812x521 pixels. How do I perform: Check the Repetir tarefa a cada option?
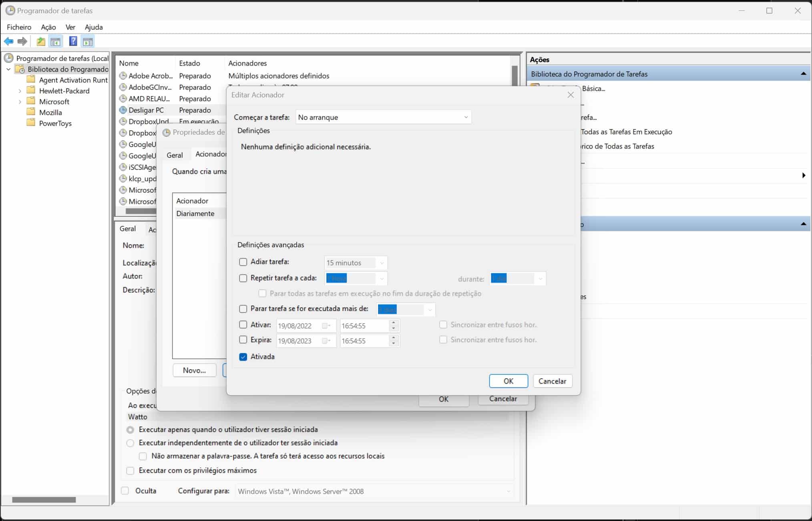click(x=243, y=278)
